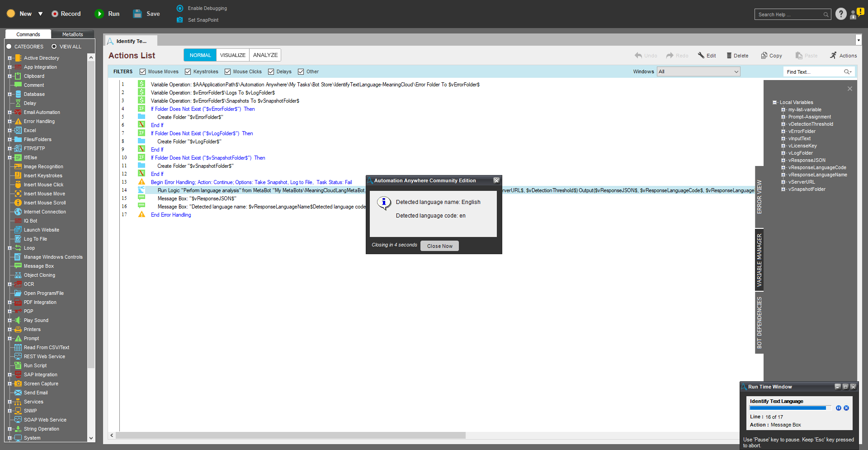868x450 pixels.
Task: Select the OCR command icon
Action: 18,284
